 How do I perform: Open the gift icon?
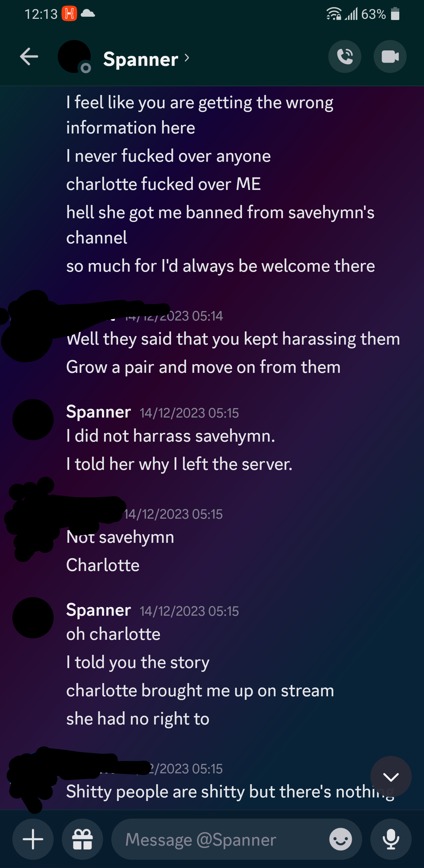[82, 839]
